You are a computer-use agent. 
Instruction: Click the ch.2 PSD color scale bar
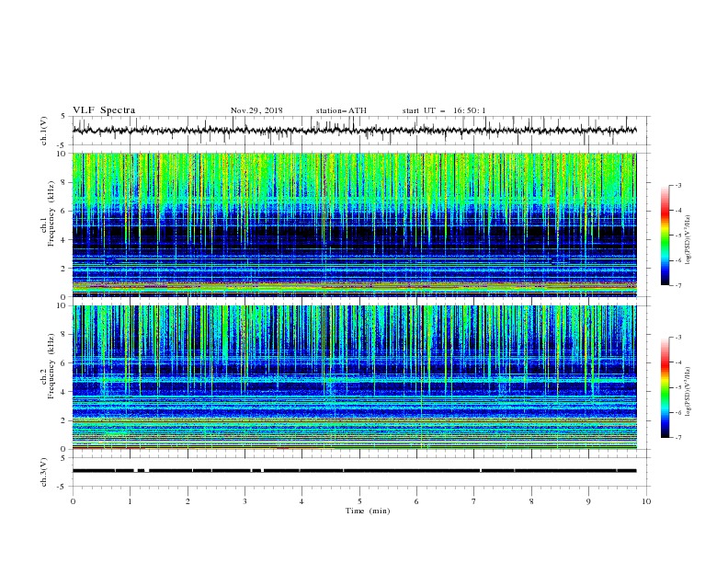point(665,387)
